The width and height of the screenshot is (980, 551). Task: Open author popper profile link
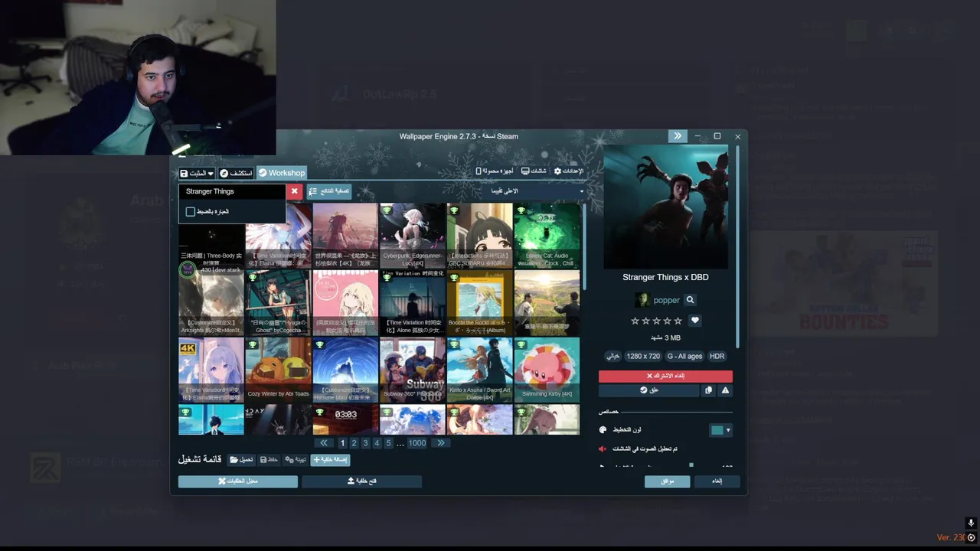[667, 300]
